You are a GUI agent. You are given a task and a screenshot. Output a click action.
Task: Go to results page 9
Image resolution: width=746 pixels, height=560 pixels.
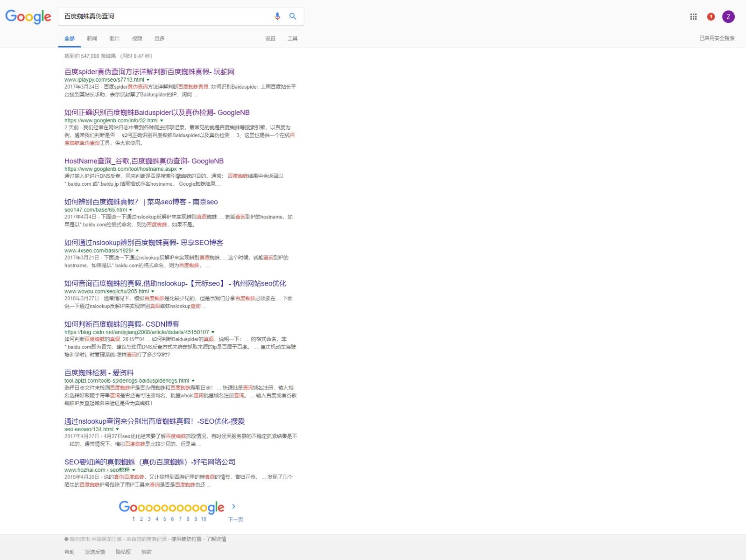pyautogui.click(x=196, y=519)
